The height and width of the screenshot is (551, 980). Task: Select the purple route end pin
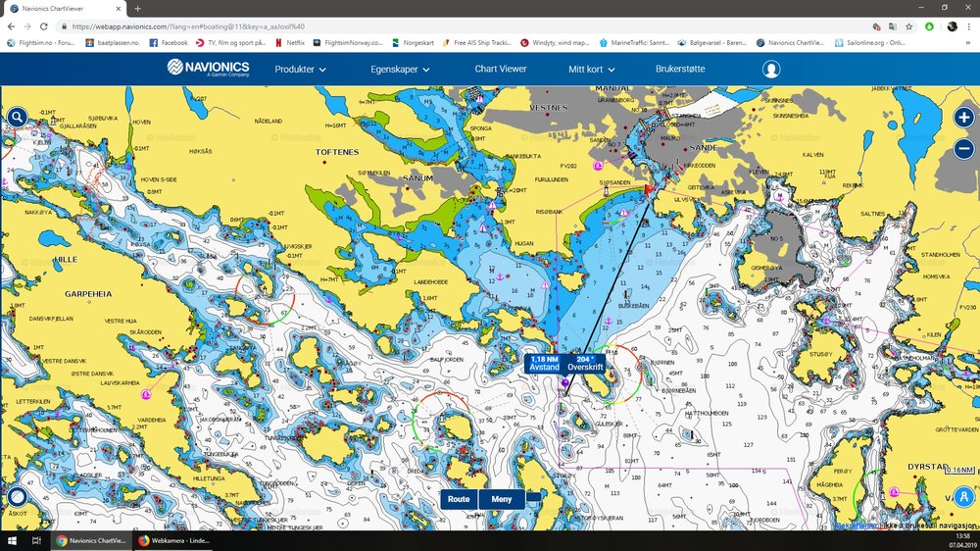(565, 382)
